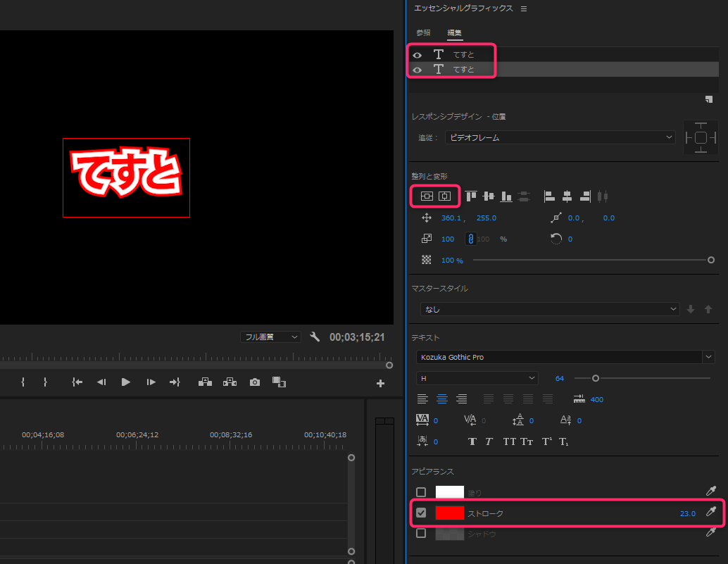Click the export frame camera icon

(x=255, y=382)
